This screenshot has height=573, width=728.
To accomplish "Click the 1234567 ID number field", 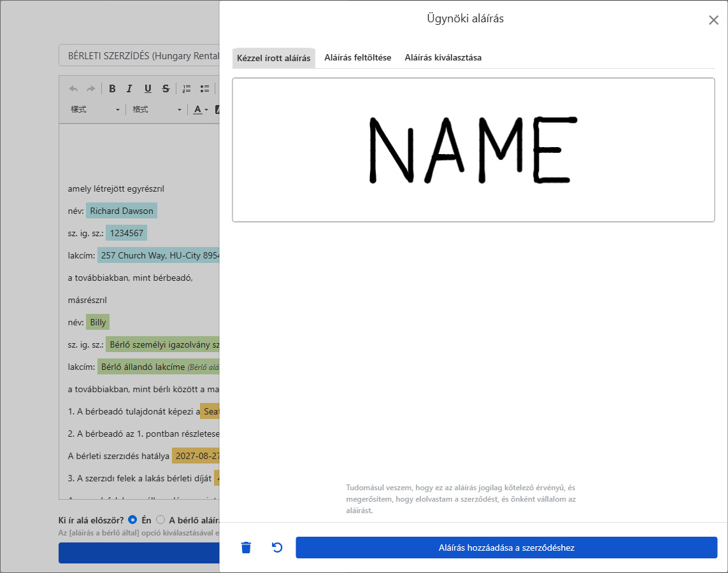I will click(x=126, y=233).
